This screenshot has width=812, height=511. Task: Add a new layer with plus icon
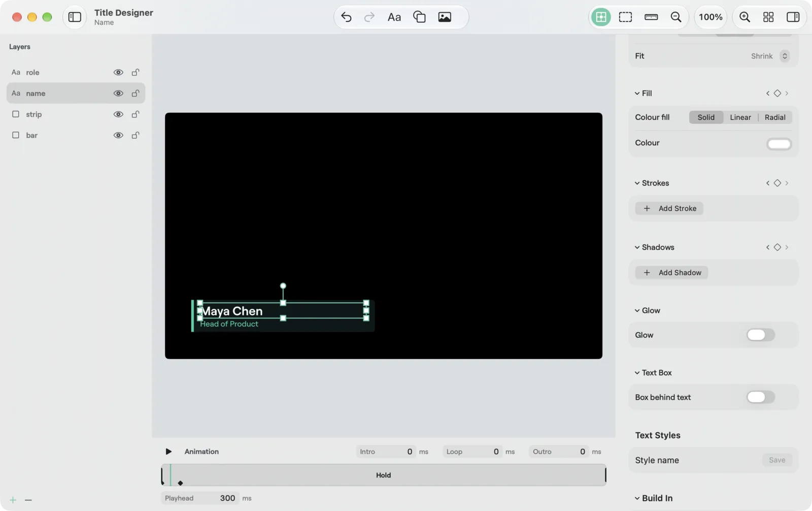tap(13, 500)
